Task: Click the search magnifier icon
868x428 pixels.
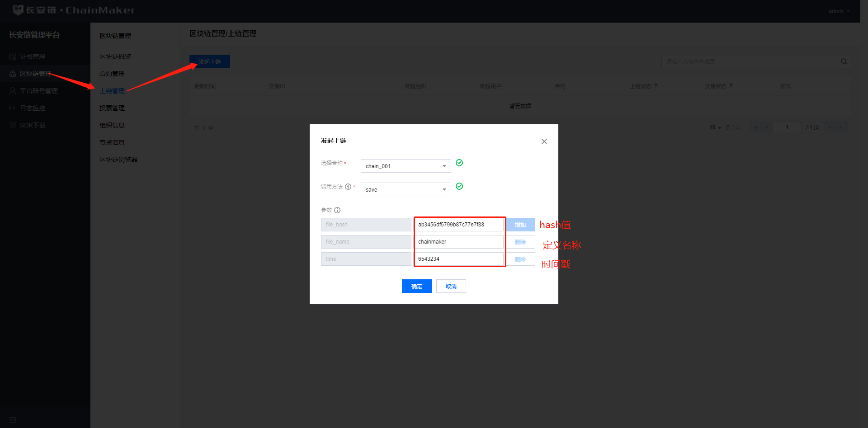Action: pos(844,61)
